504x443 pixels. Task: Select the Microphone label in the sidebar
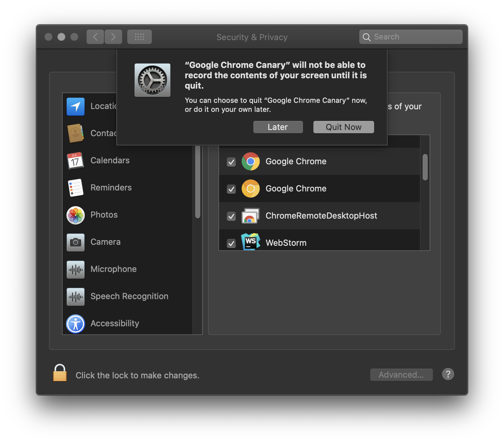click(x=114, y=269)
